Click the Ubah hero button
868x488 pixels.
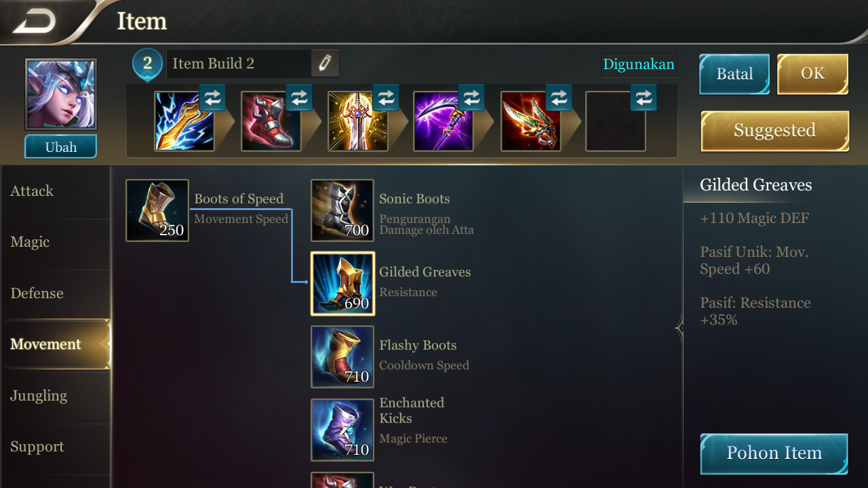point(61,147)
